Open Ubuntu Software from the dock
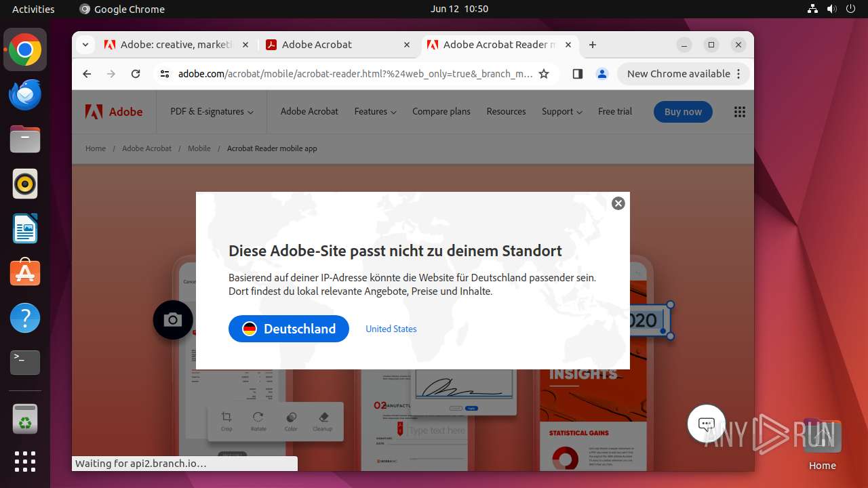 pyautogui.click(x=25, y=273)
